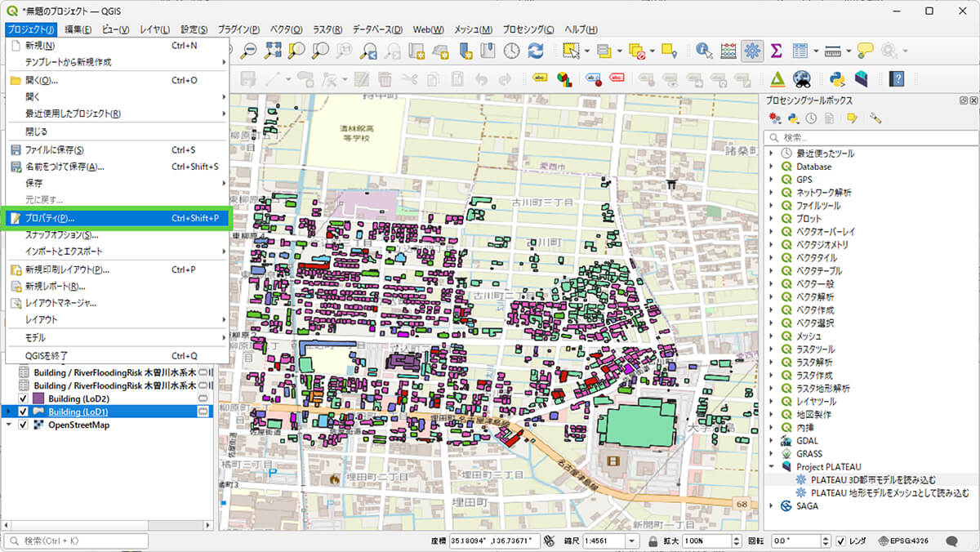
Task: Open the プロセシング(C) menu
Action: click(x=528, y=29)
